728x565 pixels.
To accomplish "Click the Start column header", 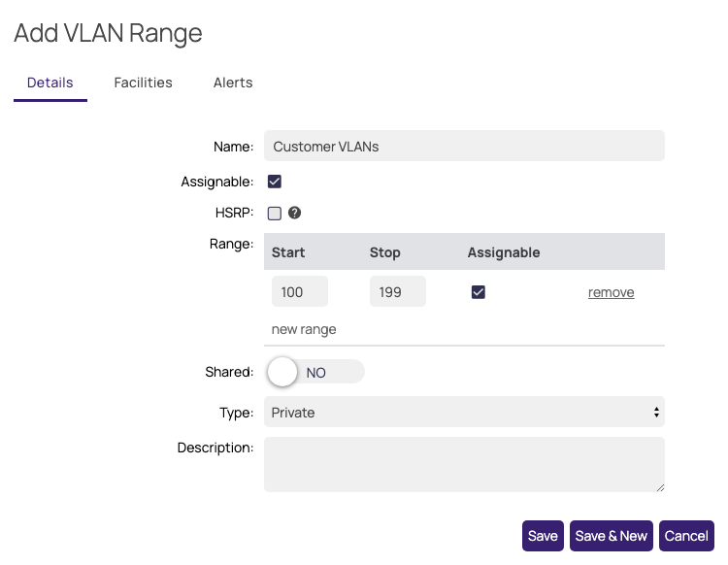I will pos(288,252).
